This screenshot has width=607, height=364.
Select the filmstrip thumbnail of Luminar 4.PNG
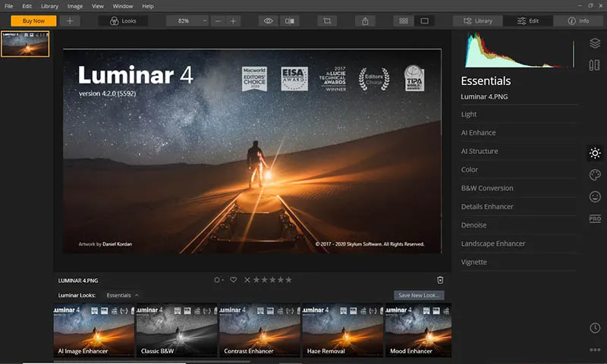point(25,44)
